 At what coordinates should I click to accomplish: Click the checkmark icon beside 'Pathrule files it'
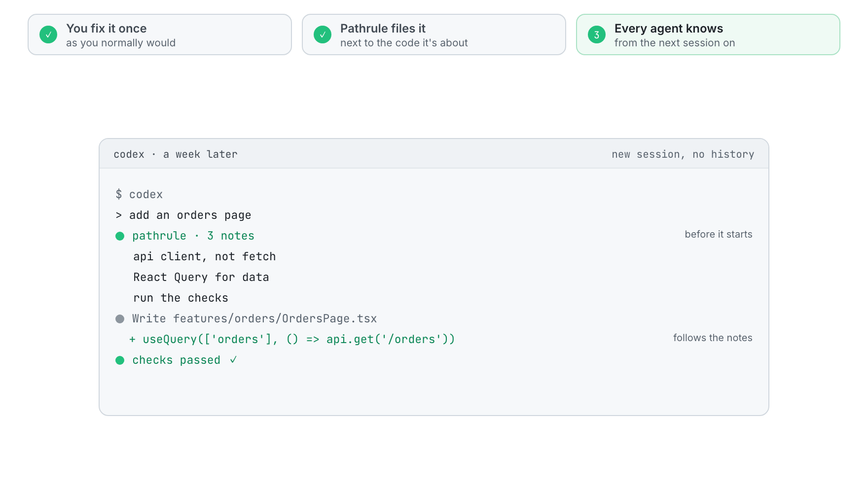(323, 35)
